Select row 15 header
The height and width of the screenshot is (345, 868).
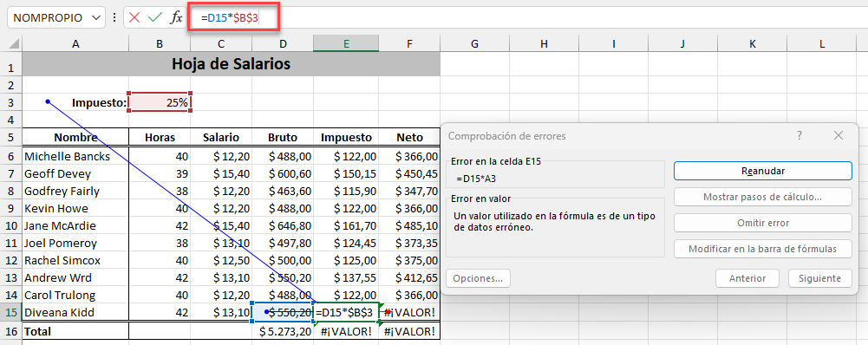(11, 312)
